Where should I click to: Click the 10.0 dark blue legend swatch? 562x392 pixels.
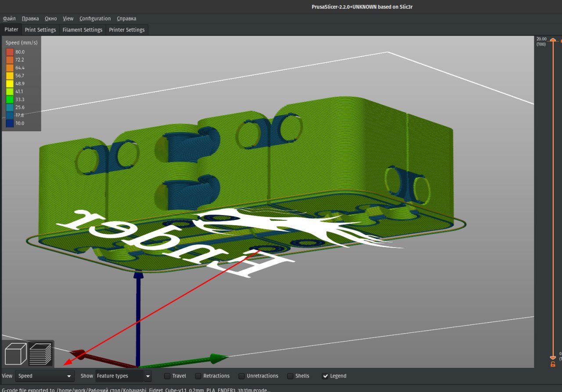pos(10,123)
